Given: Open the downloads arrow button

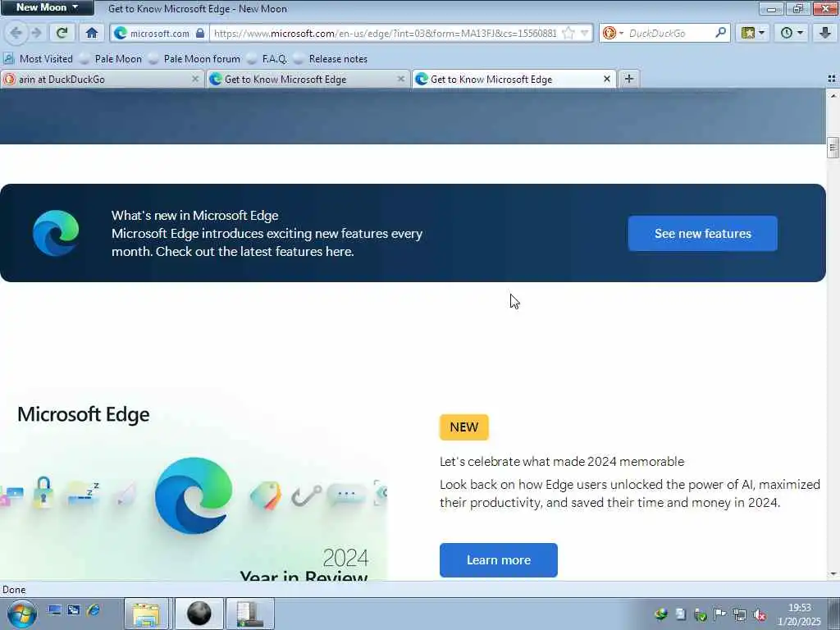Looking at the screenshot, I should tap(825, 33).
